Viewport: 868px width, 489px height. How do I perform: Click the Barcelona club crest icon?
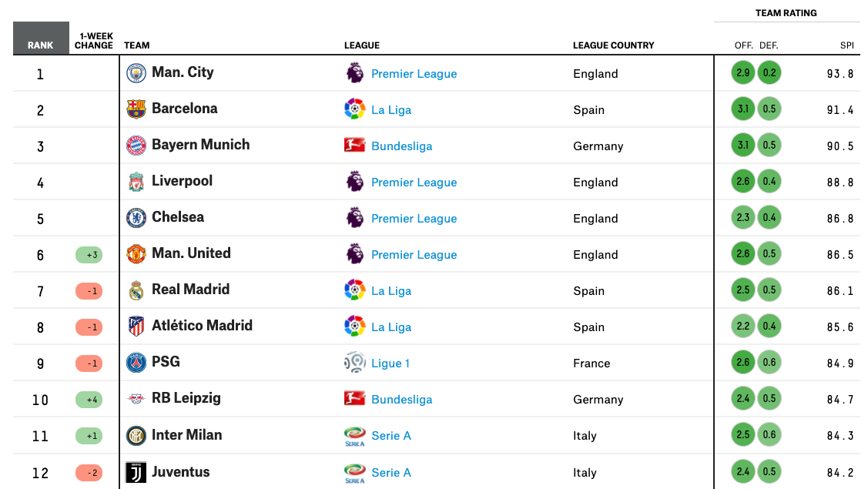pos(136,109)
